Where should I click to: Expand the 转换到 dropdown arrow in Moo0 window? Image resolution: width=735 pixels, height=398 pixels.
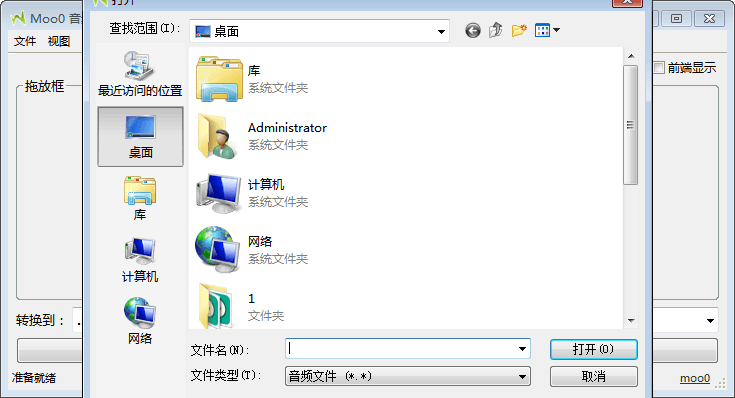pyautogui.click(x=710, y=321)
